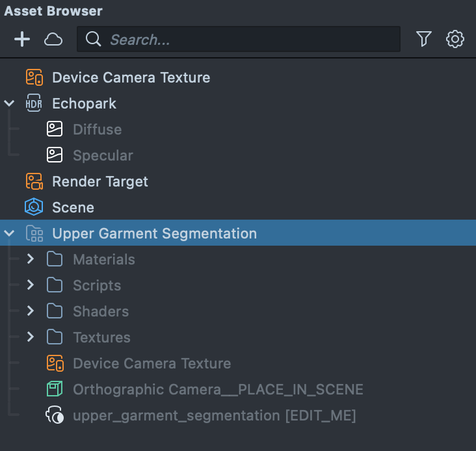Expand the Materials folder
The height and width of the screenshot is (451, 476).
[31, 259]
